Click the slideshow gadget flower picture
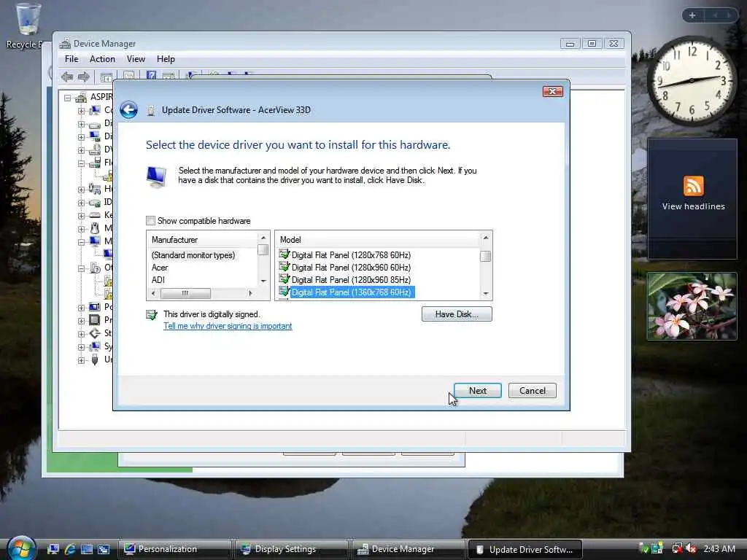 [x=692, y=306]
